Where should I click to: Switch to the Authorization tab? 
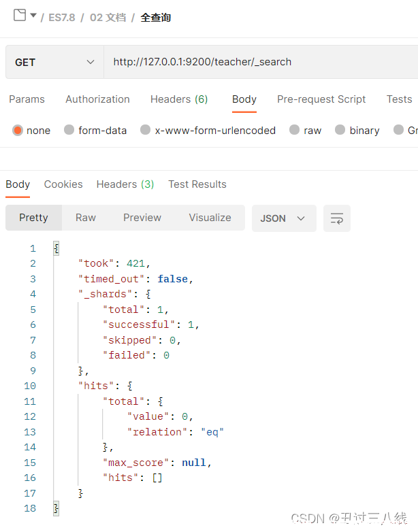click(x=97, y=99)
